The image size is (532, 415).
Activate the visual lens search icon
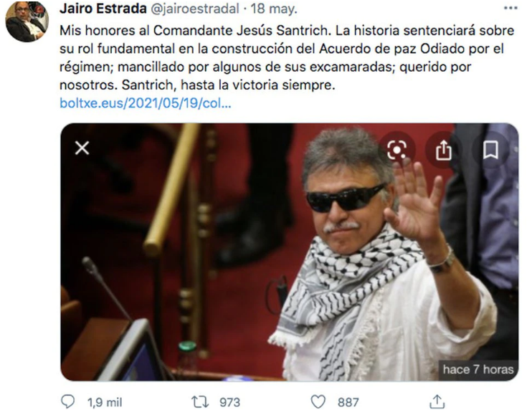pos(396,149)
